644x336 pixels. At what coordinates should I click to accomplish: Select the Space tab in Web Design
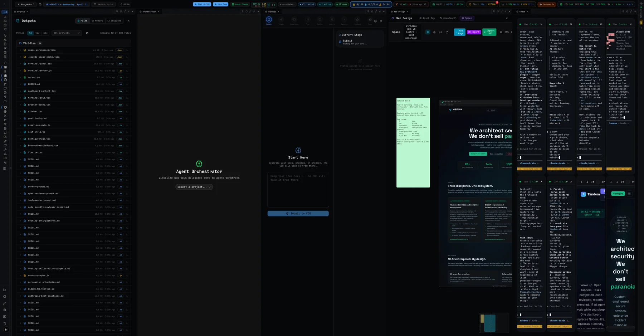[x=467, y=18]
